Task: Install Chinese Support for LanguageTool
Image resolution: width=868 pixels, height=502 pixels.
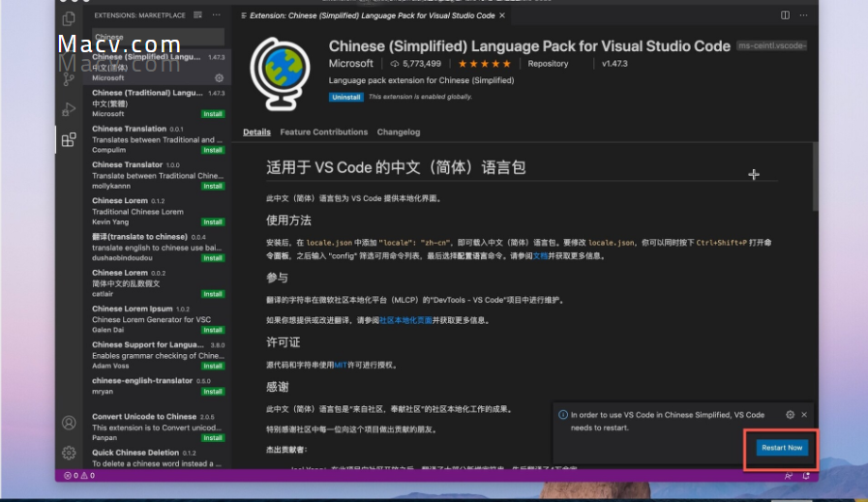Action: click(213, 366)
